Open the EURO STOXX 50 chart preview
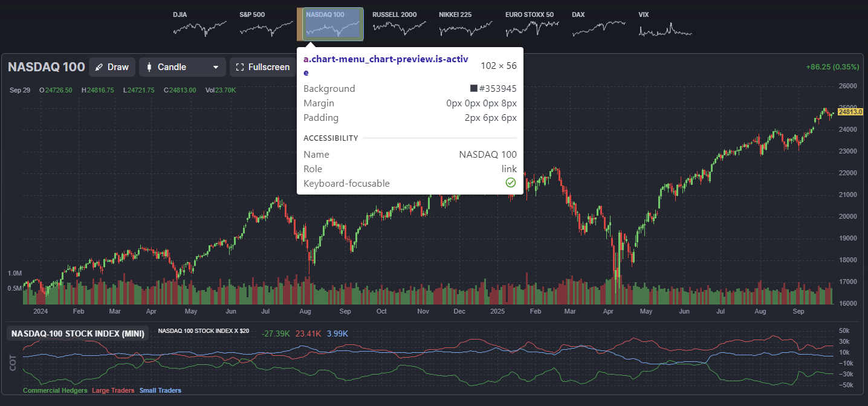This screenshot has height=406, width=868. pyautogui.click(x=532, y=24)
